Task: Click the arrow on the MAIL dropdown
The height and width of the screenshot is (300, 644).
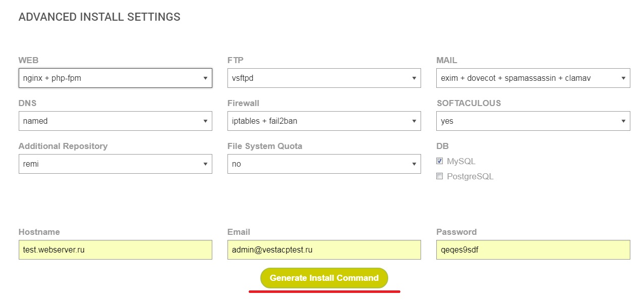Action: pyautogui.click(x=623, y=78)
